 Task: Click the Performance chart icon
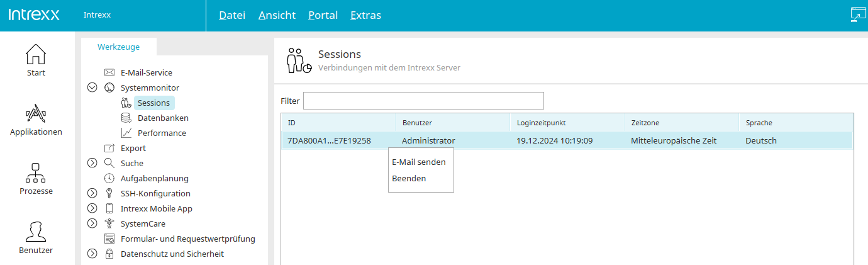126,133
